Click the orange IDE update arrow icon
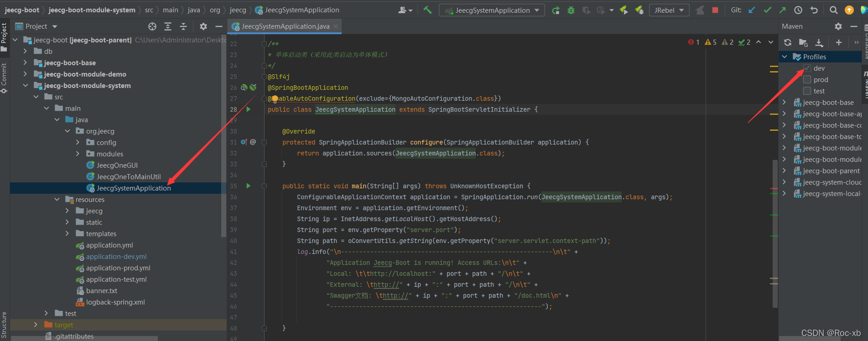This screenshot has height=341, width=868. point(849,10)
